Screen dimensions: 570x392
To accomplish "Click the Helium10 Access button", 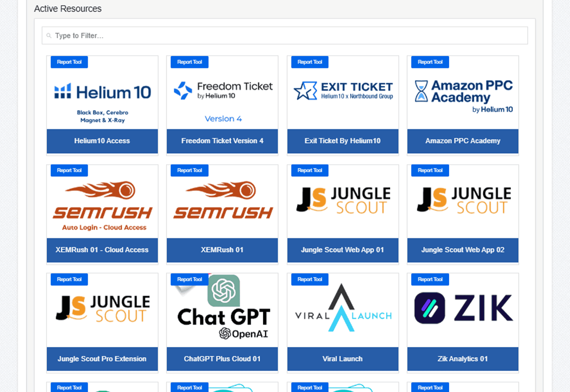I will tap(102, 141).
